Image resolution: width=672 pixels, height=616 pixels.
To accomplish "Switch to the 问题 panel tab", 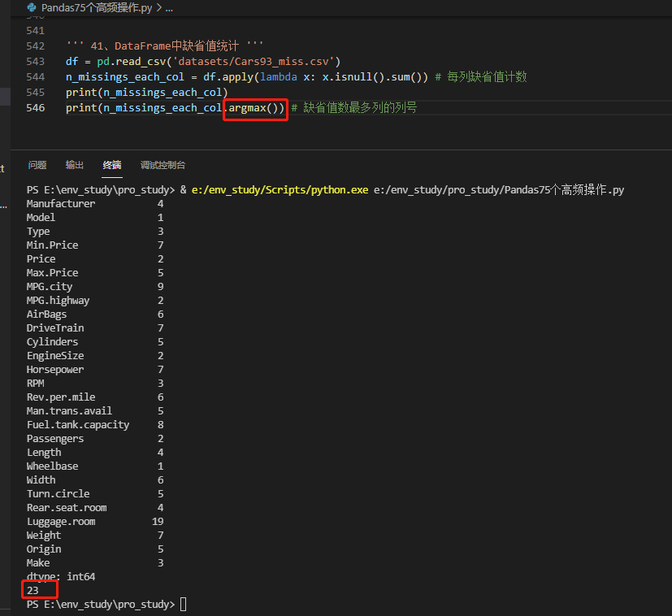I will click(37, 165).
